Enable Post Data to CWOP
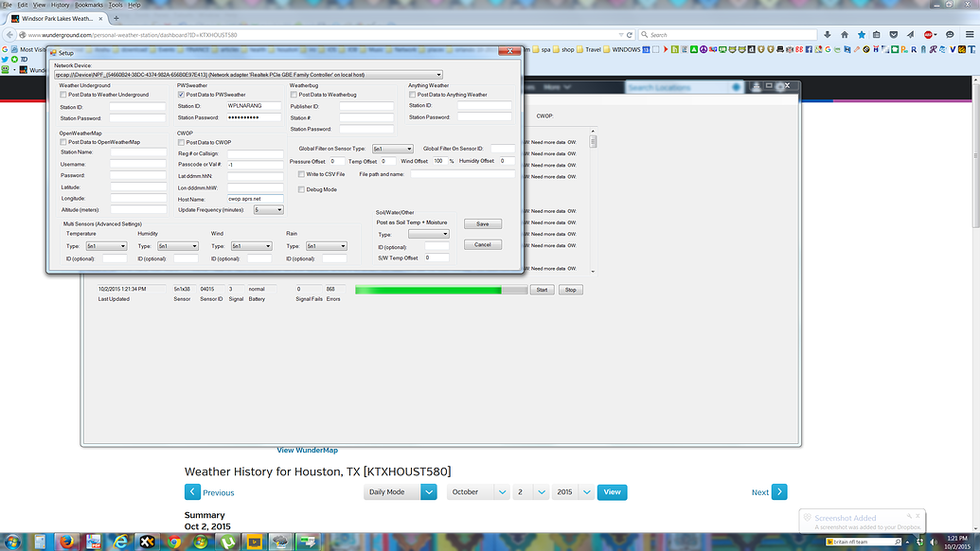980x551 pixels. 181,142
